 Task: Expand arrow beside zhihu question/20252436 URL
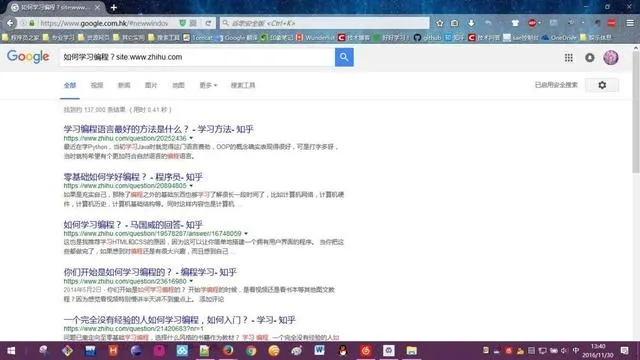(x=191, y=138)
